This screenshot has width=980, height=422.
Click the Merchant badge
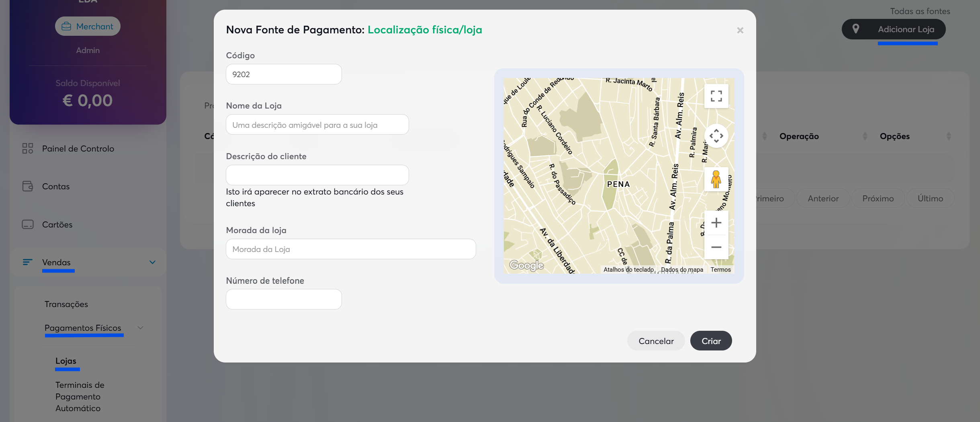[88, 27]
